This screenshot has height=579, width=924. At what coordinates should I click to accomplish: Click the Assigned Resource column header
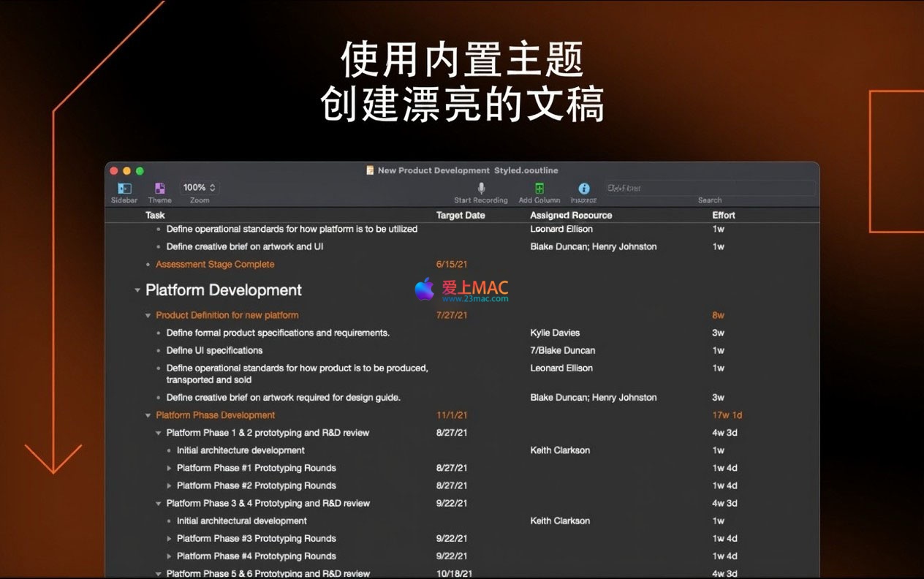click(x=571, y=215)
